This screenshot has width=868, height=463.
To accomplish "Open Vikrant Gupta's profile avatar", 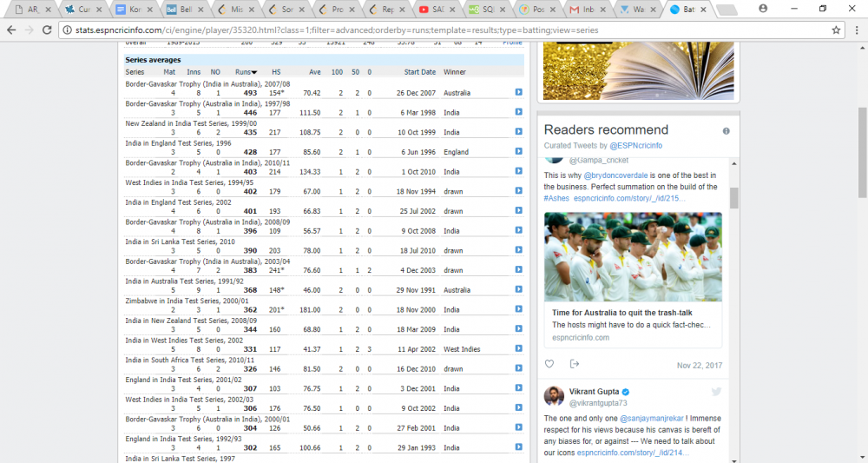I will (554, 396).
